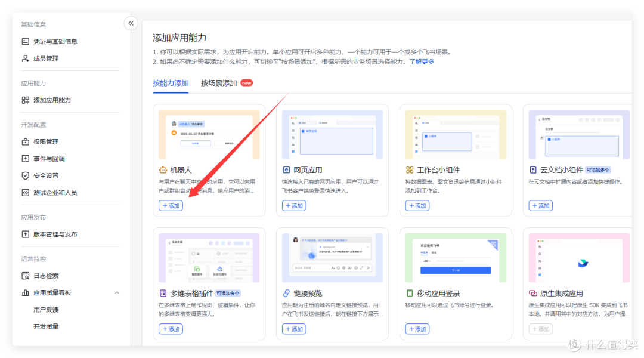Add the 链接预览 capability
This screenshot has width=644, height=358.
294,329
